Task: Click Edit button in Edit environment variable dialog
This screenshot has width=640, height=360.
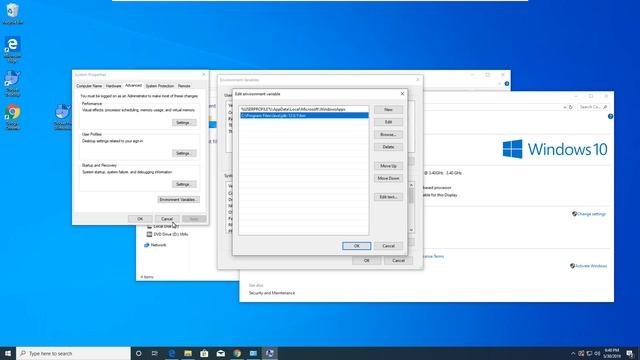Action: pos(388,122)
